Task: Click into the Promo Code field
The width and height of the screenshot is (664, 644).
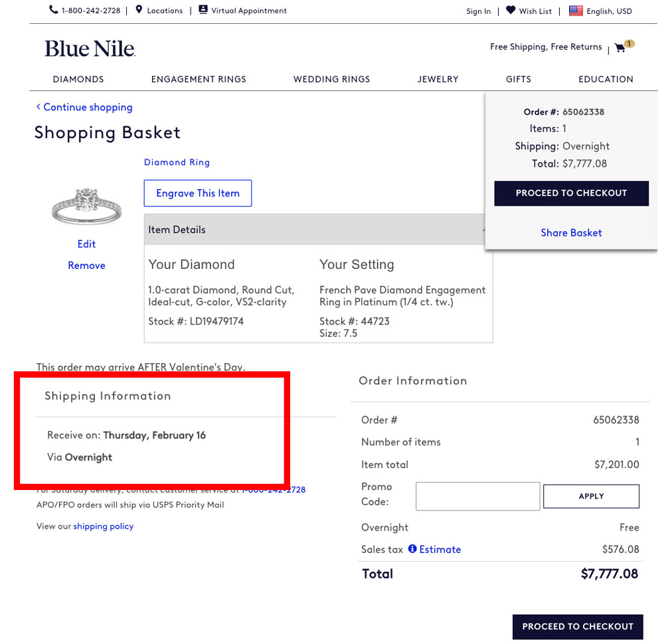Action: click(477, 496)
